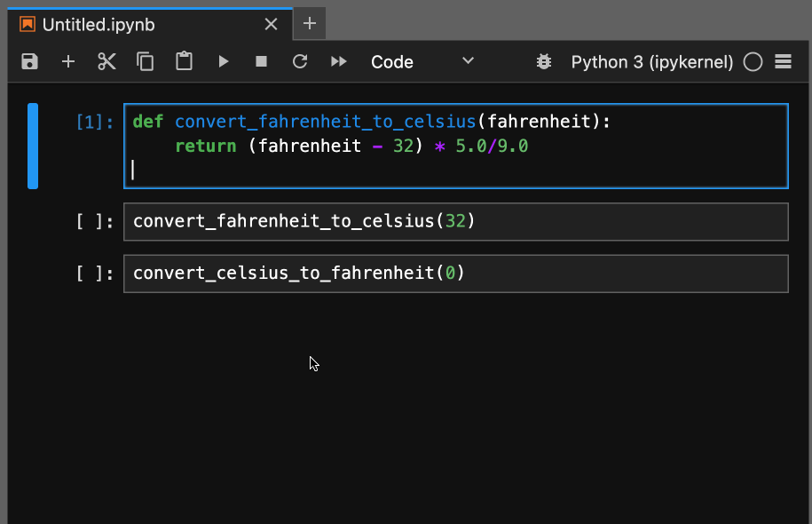The height and width of the screenshot is (524, 812).
Task: Click the [1]: execution prompt
Action: 95,123
